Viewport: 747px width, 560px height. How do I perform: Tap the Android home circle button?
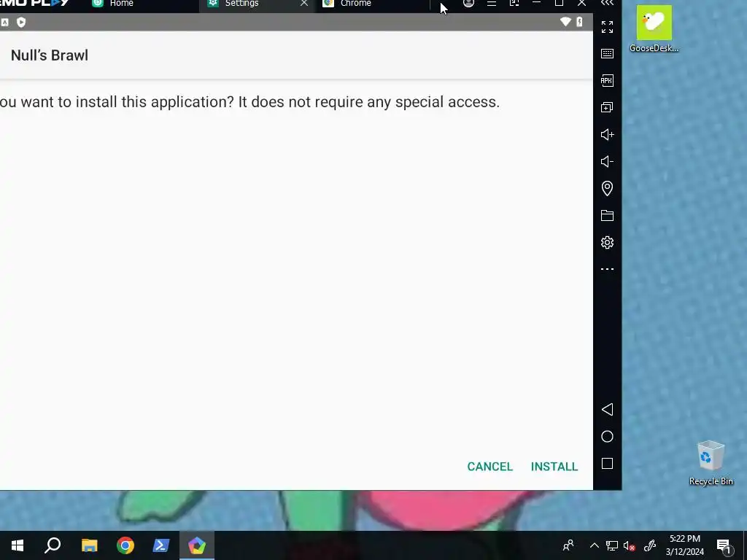pos(607,437)
